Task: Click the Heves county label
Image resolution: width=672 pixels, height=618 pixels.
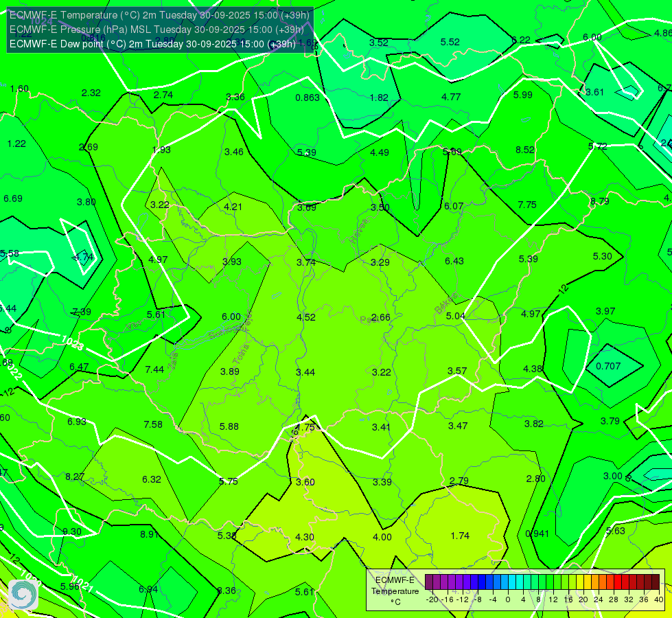Action: coord(359,231)
